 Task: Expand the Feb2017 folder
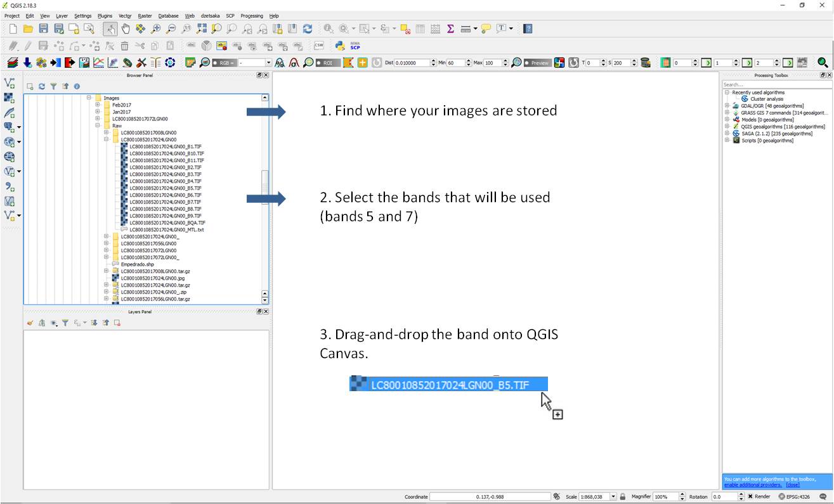pyautogui.click(x=98, y=105)
